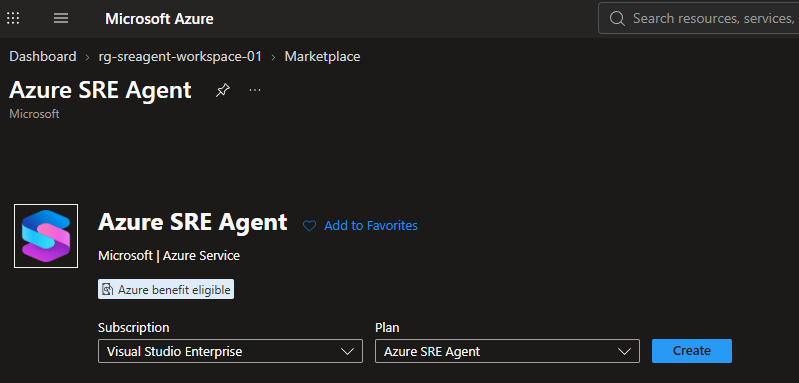Select the 'Microsoft | Azure Service' text
Screen dimensions: 799x383
click(x=169, y=256)
